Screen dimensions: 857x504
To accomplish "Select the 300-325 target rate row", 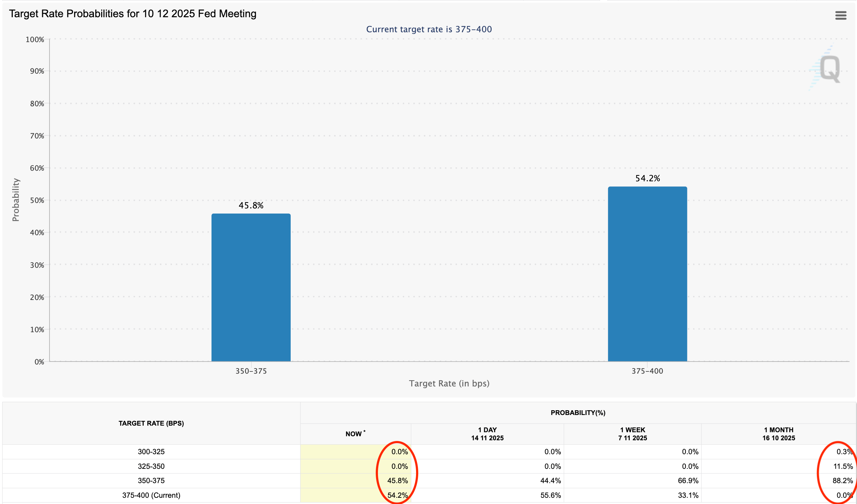I will pos(151,452).
